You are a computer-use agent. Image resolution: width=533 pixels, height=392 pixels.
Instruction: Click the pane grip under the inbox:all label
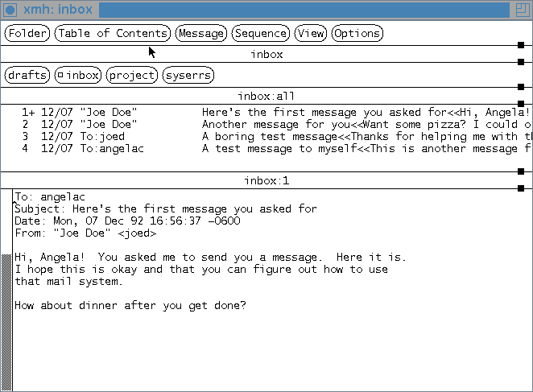coord(521,104)
